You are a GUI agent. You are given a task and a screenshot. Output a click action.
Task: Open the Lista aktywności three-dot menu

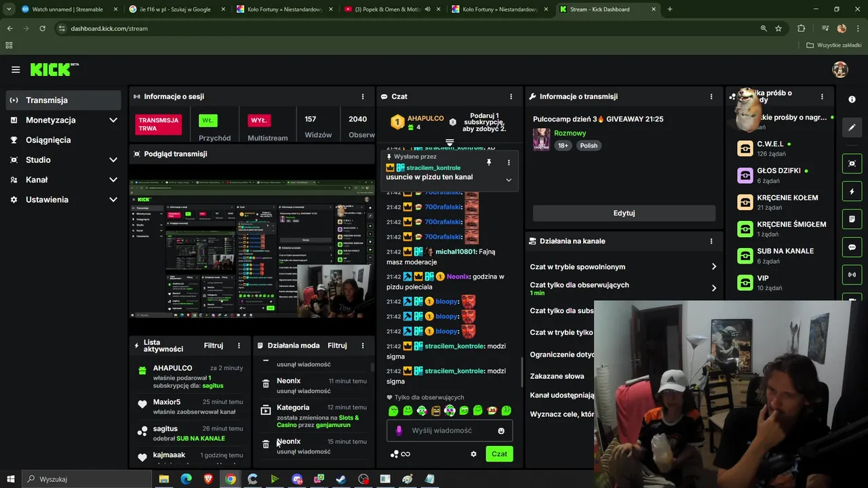coord(239,345)
